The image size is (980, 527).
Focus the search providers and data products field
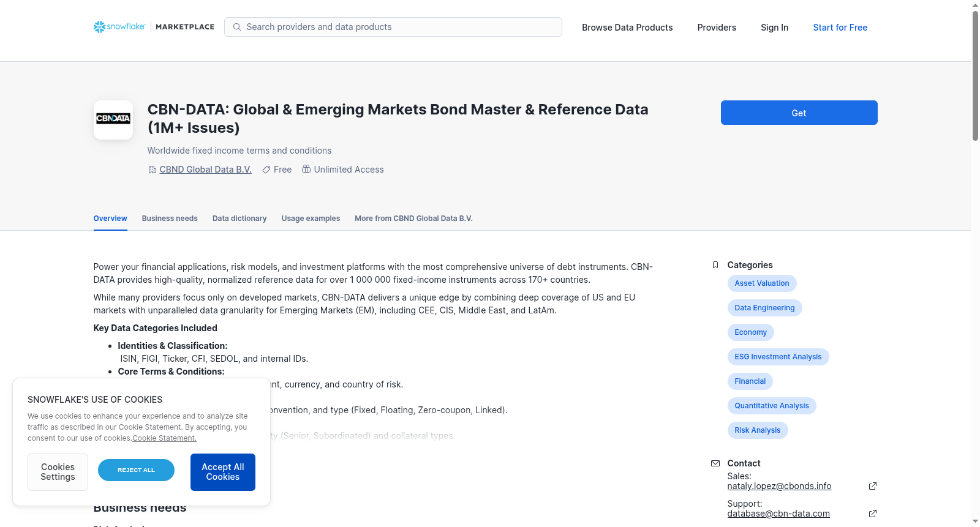click(393, 27)
